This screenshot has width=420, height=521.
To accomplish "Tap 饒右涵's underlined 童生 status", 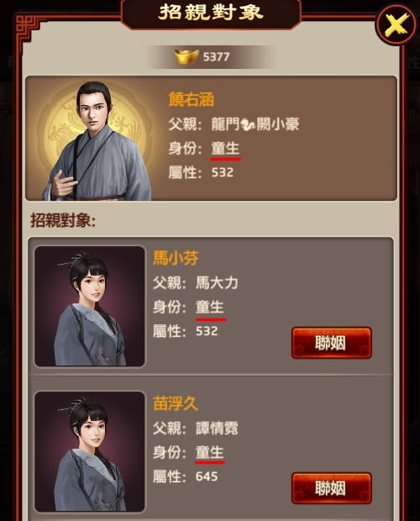I will [x=225, y=149].
